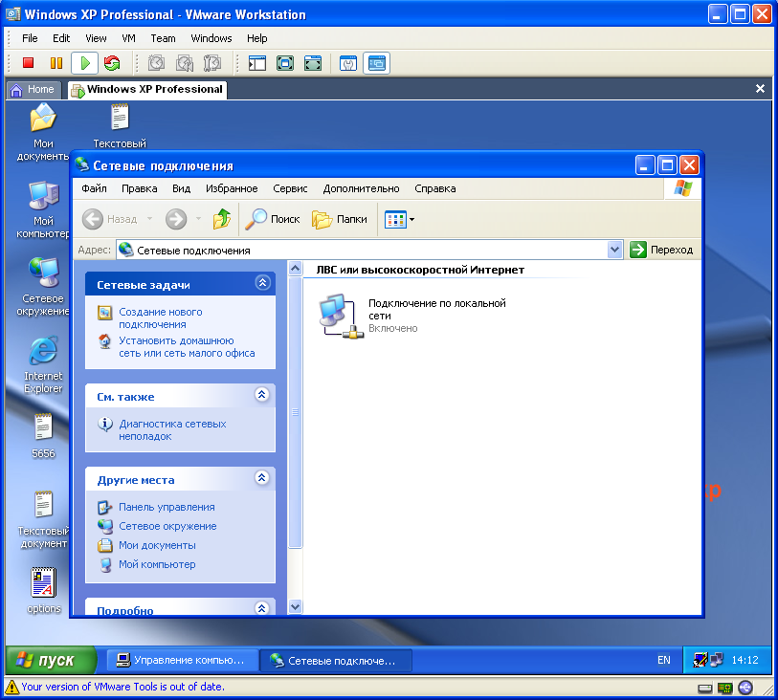Screen dimensions: 778x700
Task: Open the Сервис menu
Action: point(290,188)
